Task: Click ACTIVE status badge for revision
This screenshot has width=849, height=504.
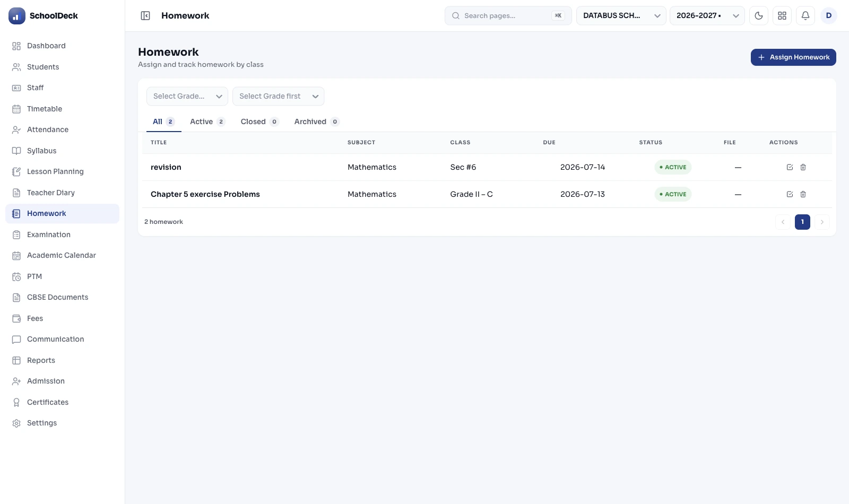Action: pyautogui.click(x=673, y=167)
